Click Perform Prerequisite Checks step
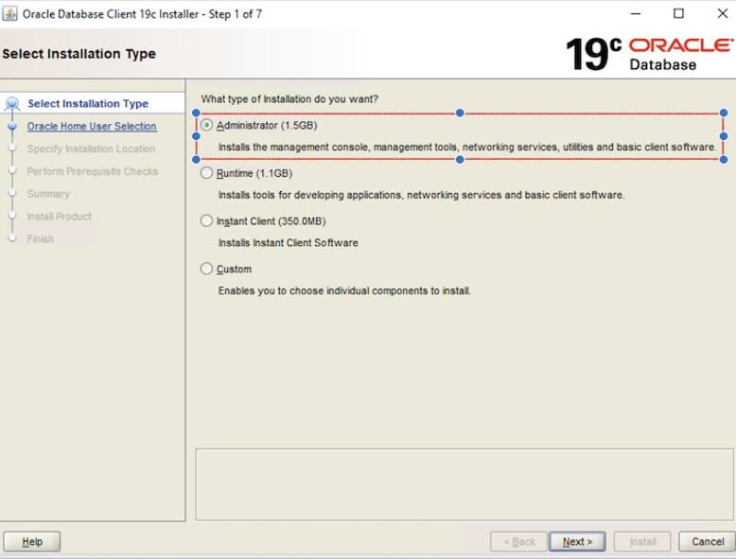 [x=93, y=171]
